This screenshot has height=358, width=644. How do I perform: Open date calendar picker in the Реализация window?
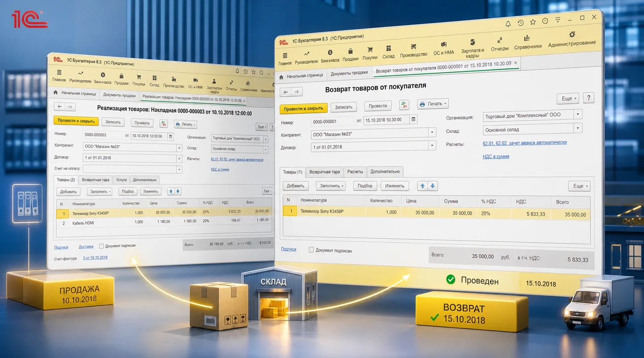[171, 136]
